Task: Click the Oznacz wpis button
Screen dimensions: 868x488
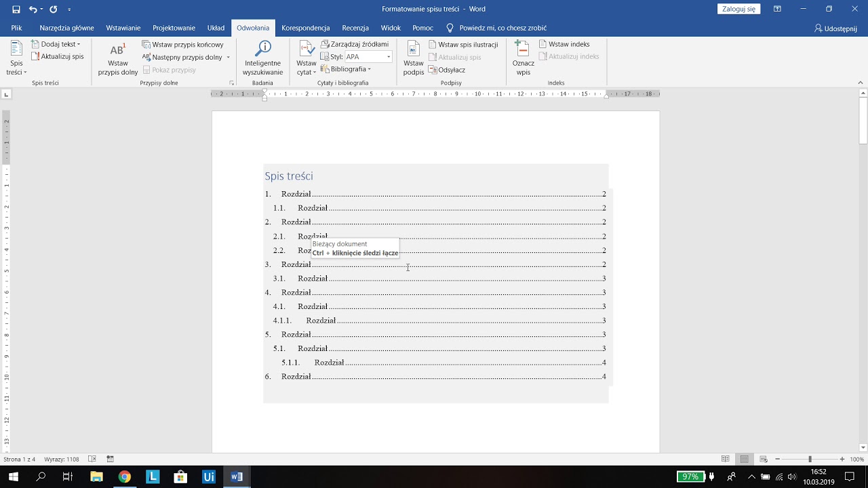Action: 523,58
